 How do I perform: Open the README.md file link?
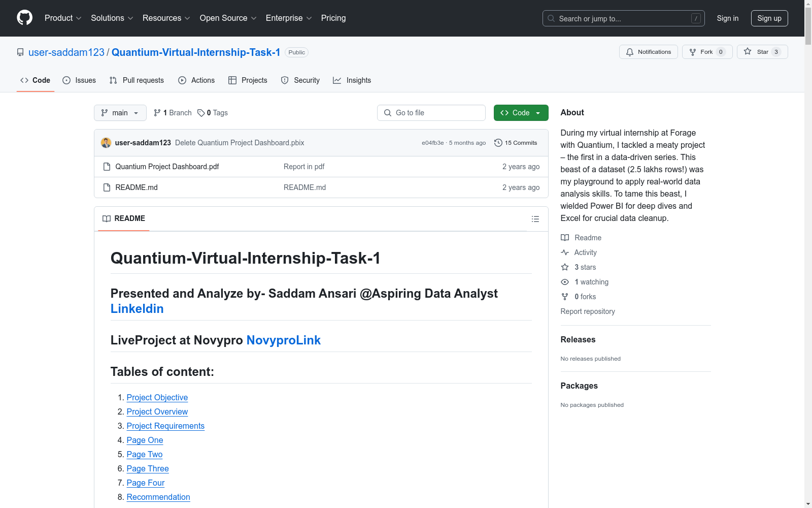137,187
